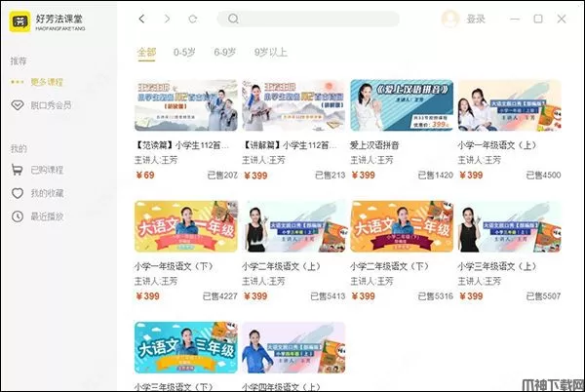The height and width of the screenshot is (392, 585).
Task: Click the back navigation arrow
Action: click(x=141, y=19)
